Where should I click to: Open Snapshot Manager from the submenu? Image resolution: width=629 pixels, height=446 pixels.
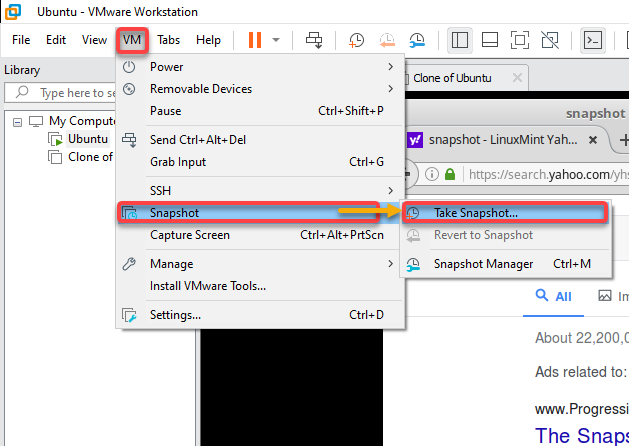(506, 264)
